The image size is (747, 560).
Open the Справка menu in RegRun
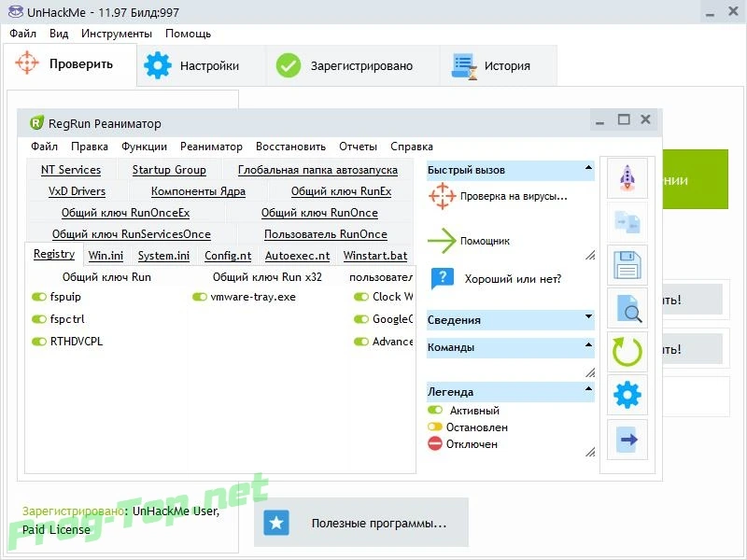pyautogui.click(x=412, y=147)
